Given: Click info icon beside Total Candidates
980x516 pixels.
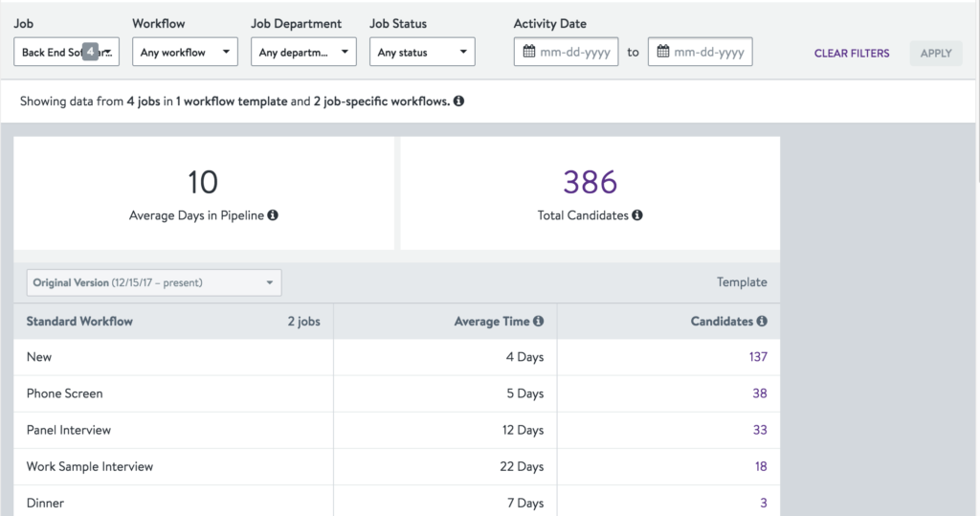Looking at the screenshot, I should (636, 215).
